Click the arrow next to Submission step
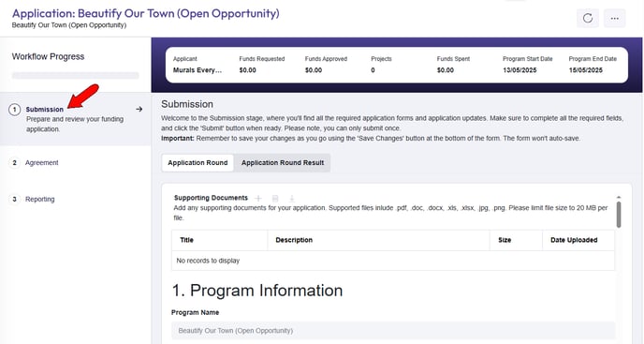Screen dimensions: 644x344 click(139, 109)
